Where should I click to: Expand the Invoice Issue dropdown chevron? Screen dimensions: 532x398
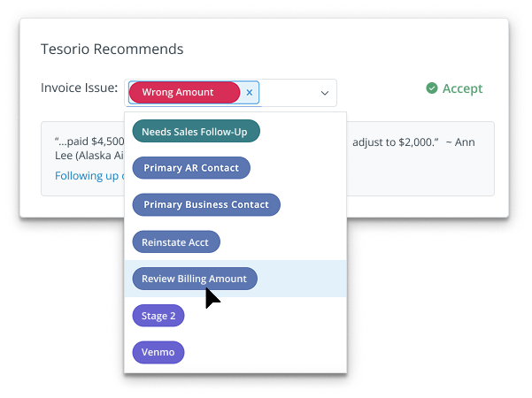324,93
